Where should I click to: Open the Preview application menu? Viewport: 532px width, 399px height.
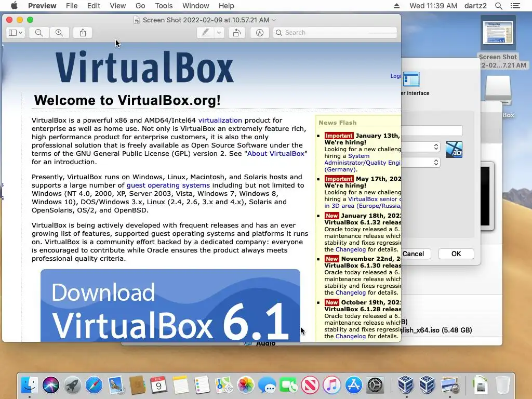tap(42, 6)
